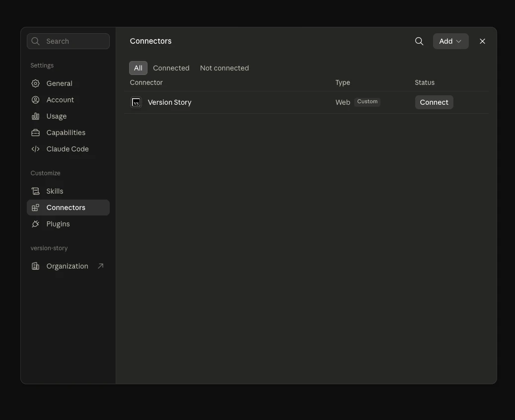This screenshot has height=420, width=515.
Task: Open General settings
Action: click(x=69, y=83)
